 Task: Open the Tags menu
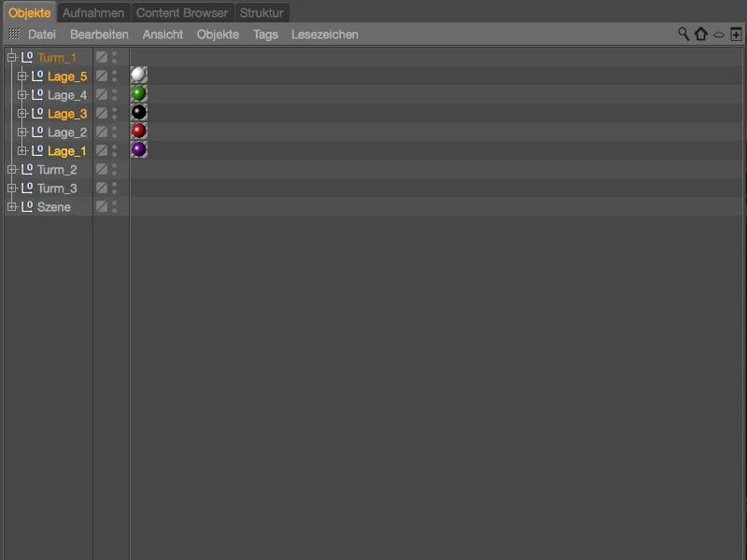click(x=265, y=35)
